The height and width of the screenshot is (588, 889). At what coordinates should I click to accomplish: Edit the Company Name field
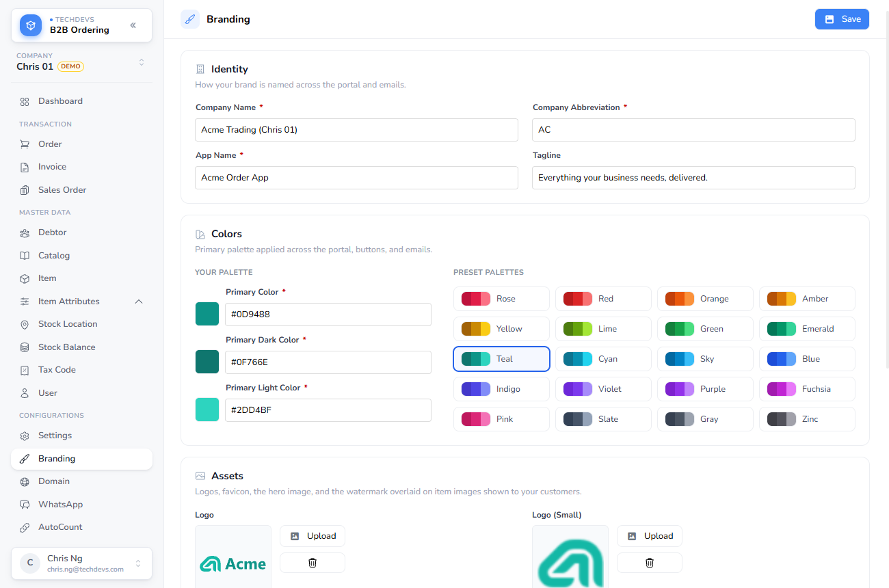tap(356, 130)
